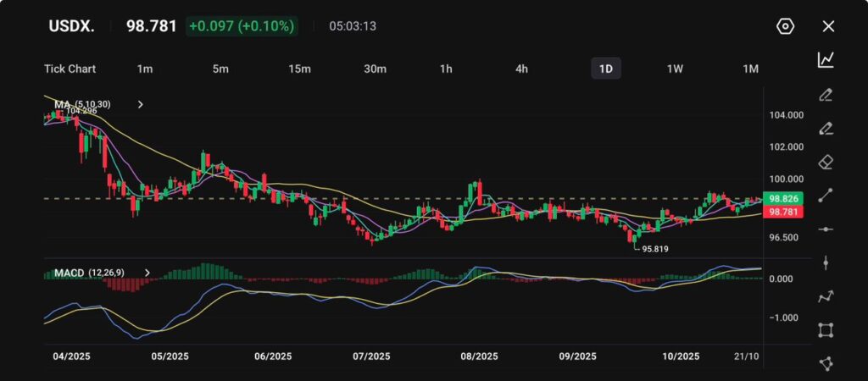This screenshot has width=868, height=381.
Task: Select the first pencil drawing tool
Action: [826, 94]
